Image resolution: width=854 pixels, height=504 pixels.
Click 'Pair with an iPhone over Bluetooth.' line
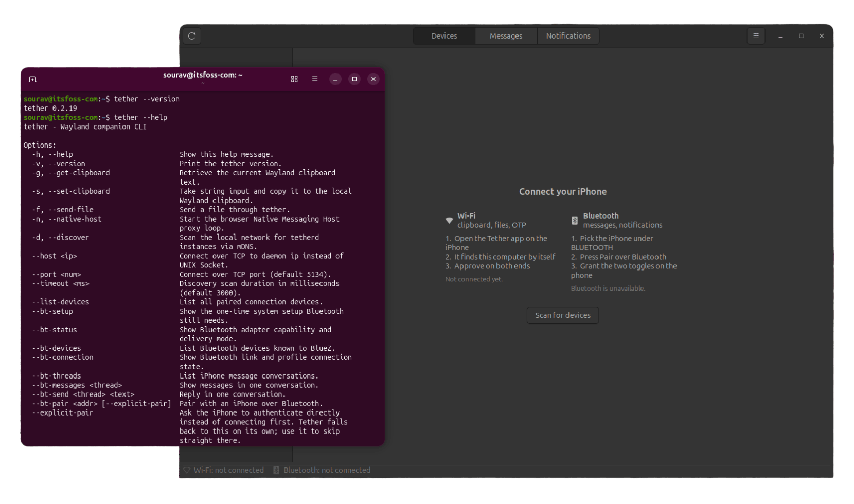251,404
